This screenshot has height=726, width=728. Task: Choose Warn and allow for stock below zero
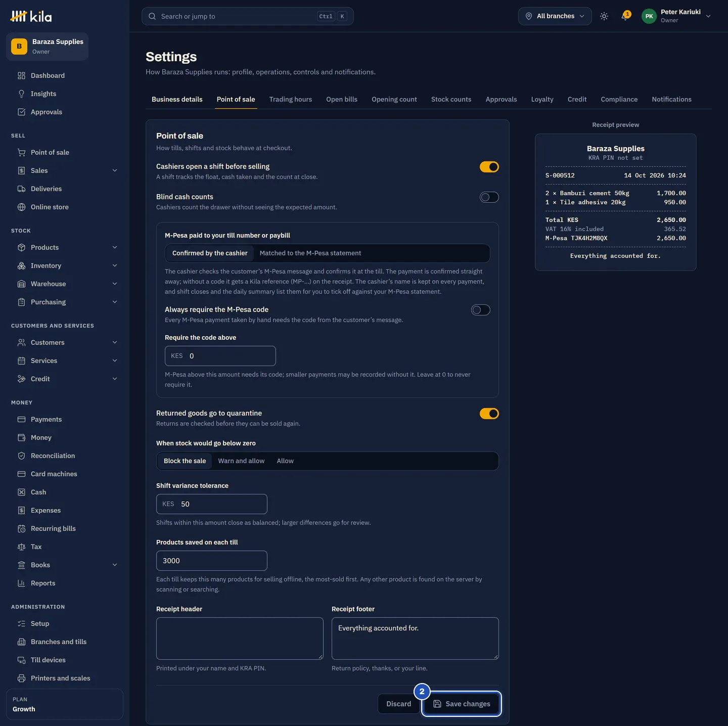[x=241, y=461]
